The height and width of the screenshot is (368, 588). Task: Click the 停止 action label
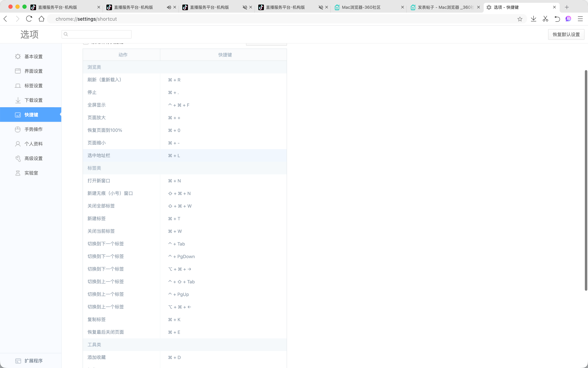click(92, 93)
